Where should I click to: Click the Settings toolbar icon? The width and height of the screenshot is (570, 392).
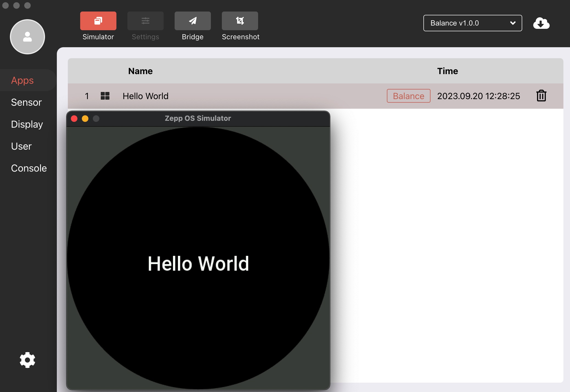point(145,21)
